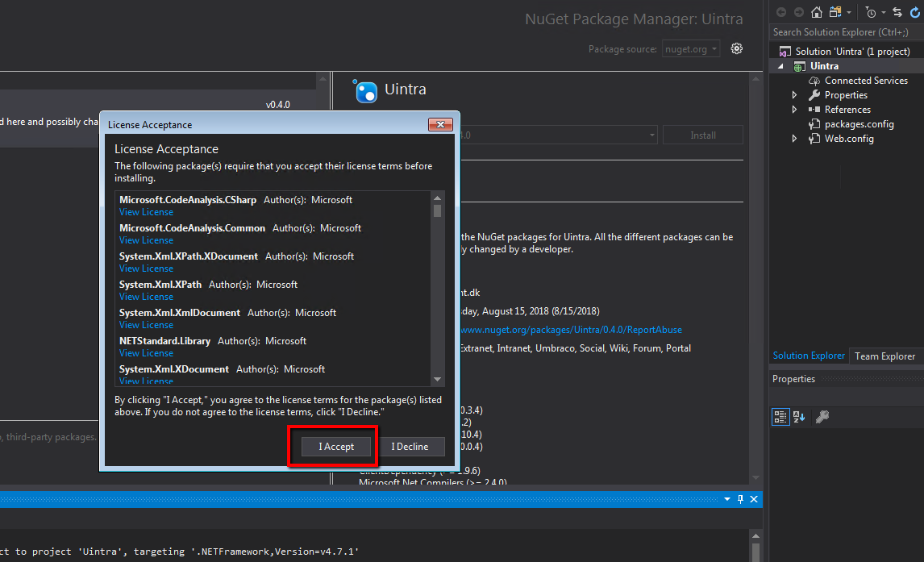This screenshot has height=562, width=924.
Task: Select Properties in Solution Explorer tree
Action: pos(846,95)
